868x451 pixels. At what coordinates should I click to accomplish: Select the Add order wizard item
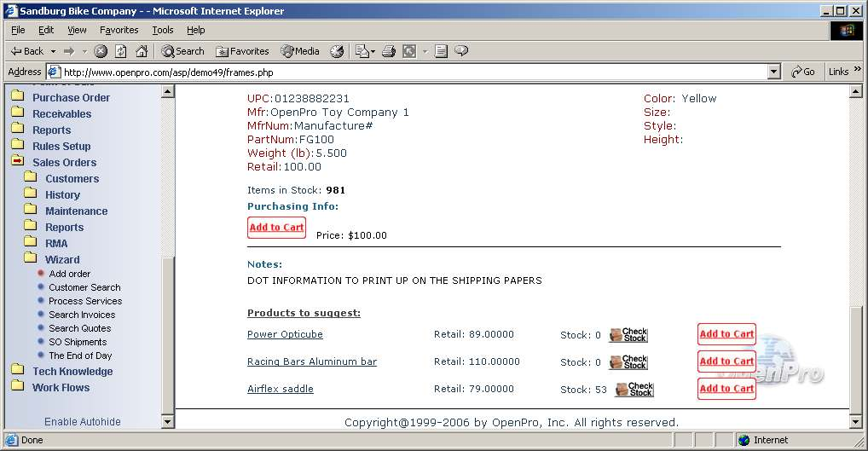69,274
